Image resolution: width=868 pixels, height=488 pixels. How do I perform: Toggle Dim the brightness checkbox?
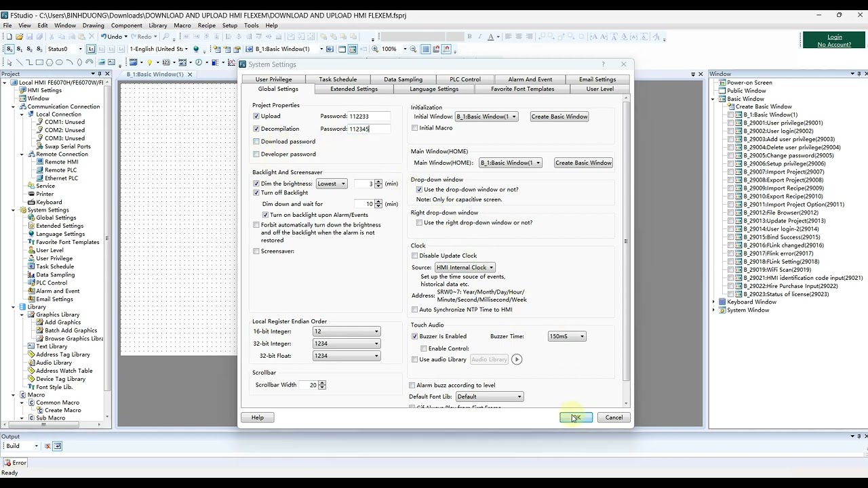tap(256, 184)
